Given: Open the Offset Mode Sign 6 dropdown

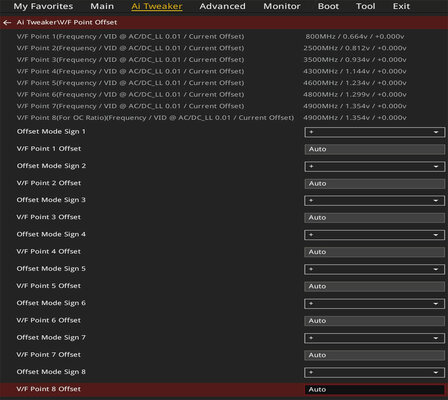Looking at the screenshot, I should click(x=374, y=304).
